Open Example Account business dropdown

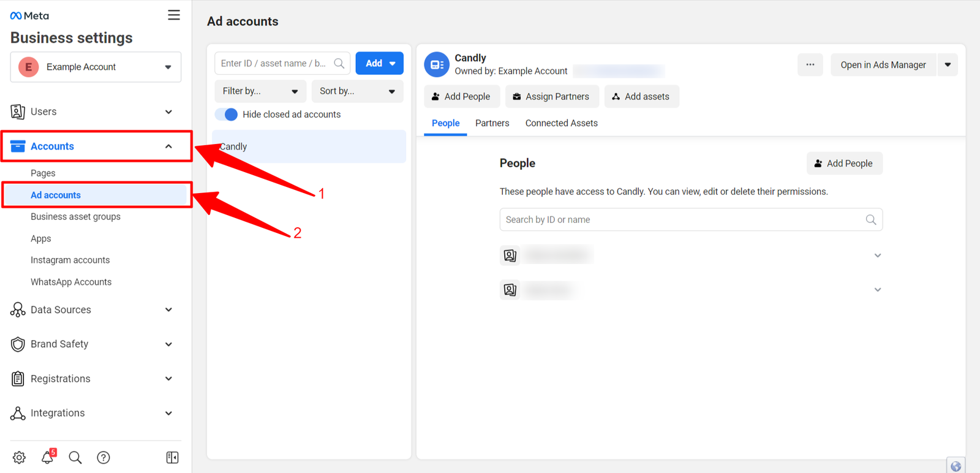(x=96, y=67)
